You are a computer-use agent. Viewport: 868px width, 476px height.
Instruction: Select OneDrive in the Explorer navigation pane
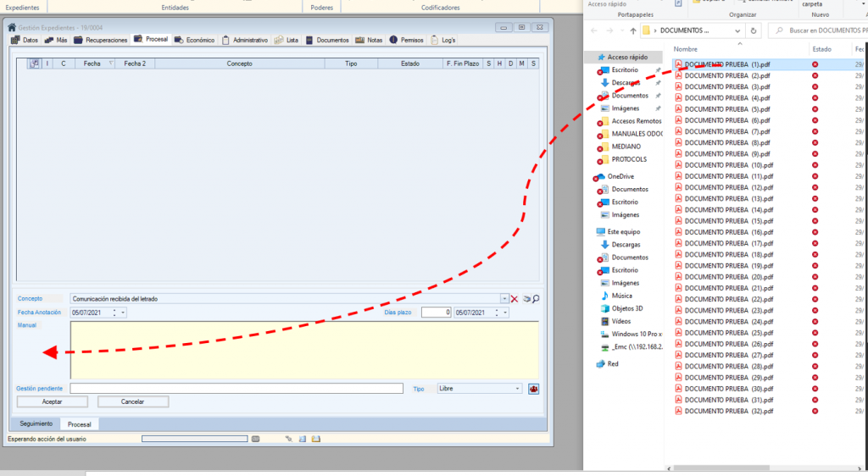point(620,176)
